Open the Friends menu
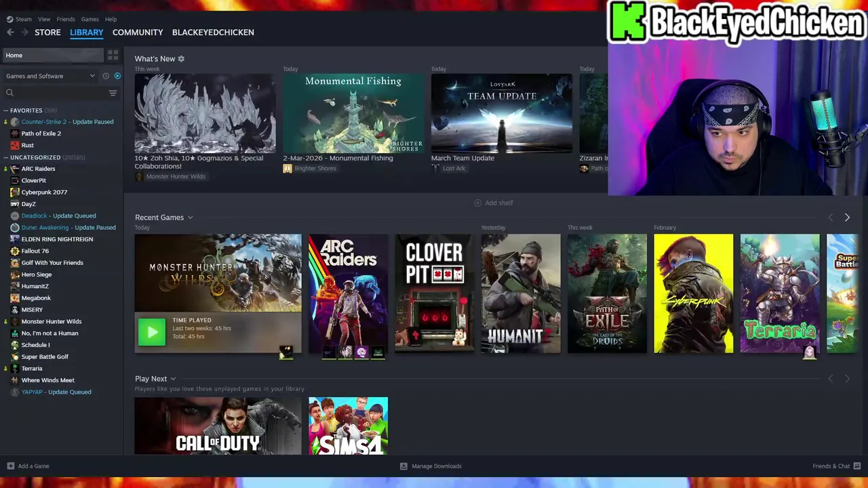The width and height of the screenshot is (868, 488). tap(66, 19)
